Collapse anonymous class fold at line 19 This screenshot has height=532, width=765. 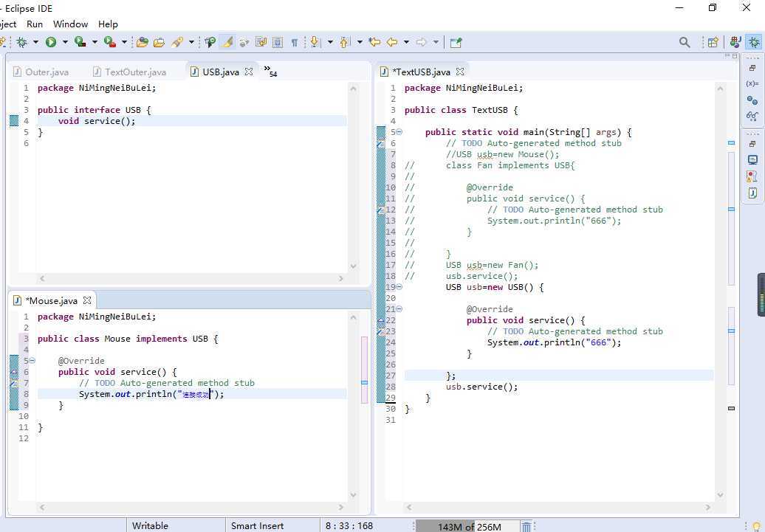399,287
